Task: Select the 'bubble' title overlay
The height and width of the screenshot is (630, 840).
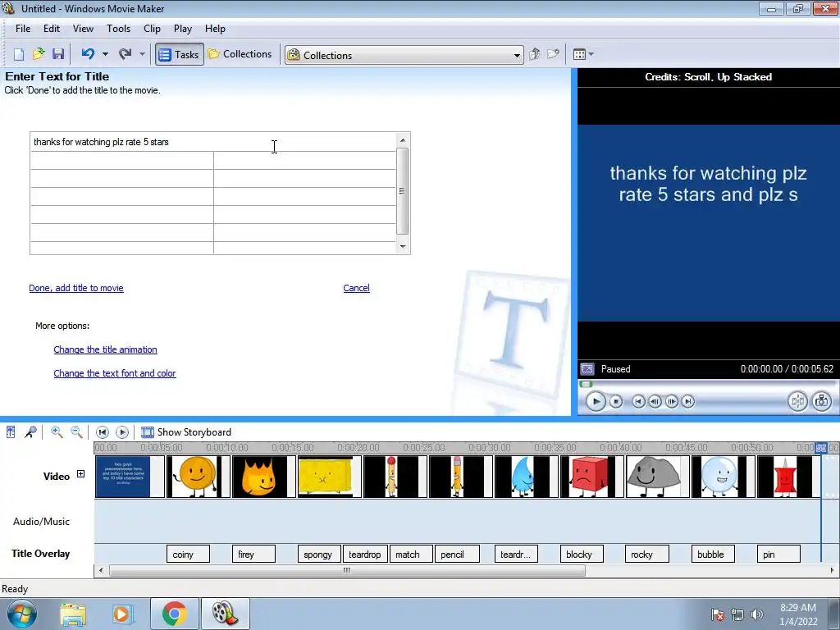Action: [x=713, y=555]
